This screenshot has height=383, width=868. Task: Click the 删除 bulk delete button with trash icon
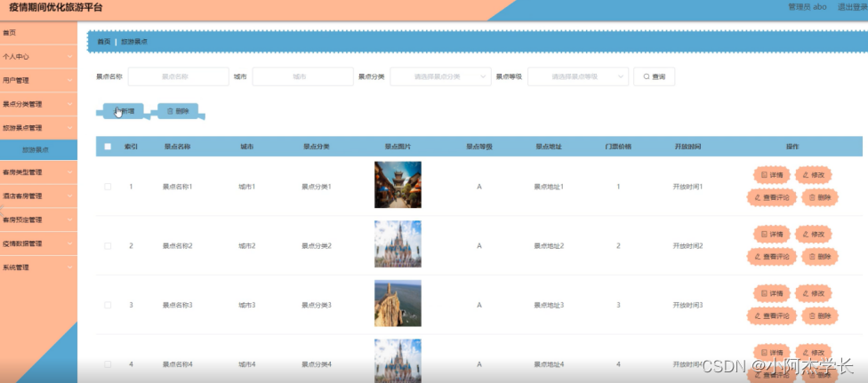coord(178,111)
